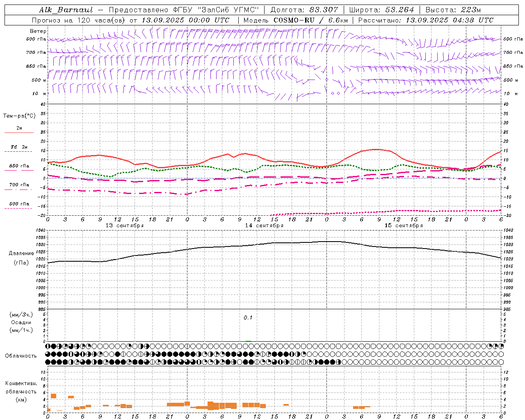The image size is (525, 420).
Task: Click the "Td 2м" dew point legend entry
Action: (x=19, y=147)
